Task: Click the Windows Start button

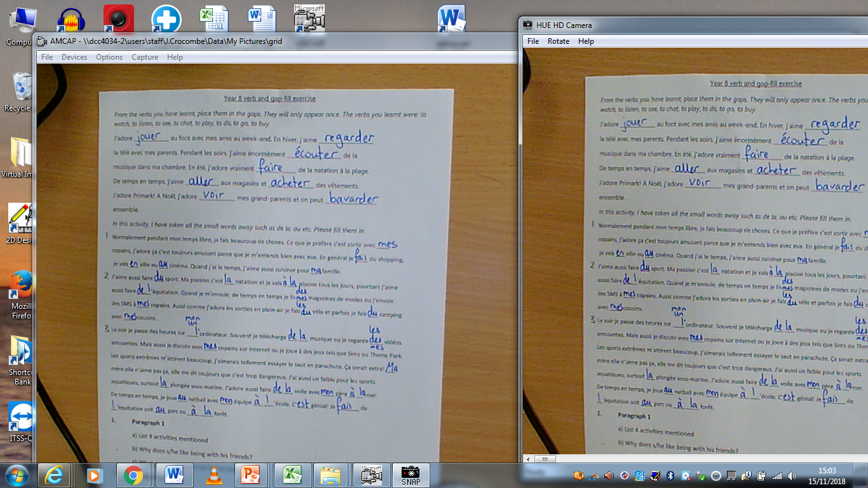Action: click(17, 475)
